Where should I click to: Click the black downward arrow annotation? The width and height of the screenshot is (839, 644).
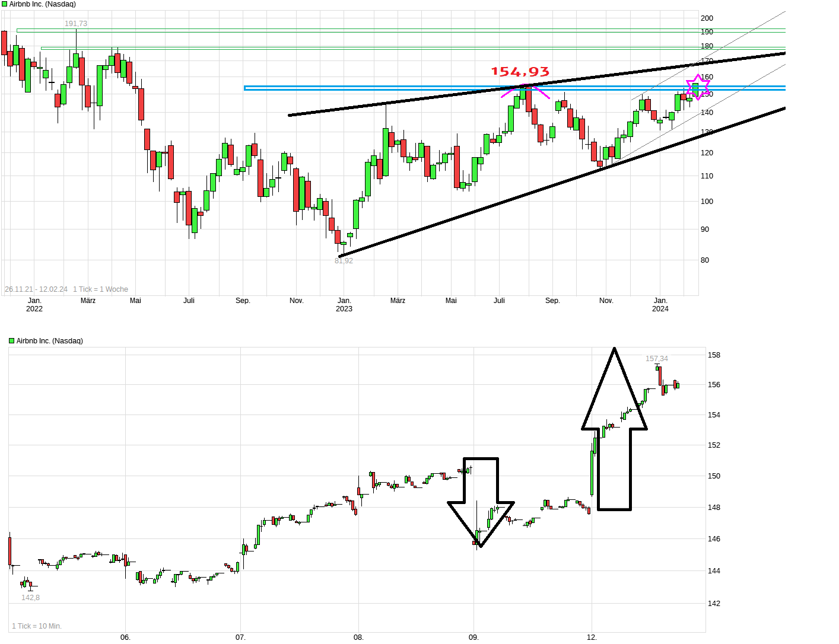(480, 501)
